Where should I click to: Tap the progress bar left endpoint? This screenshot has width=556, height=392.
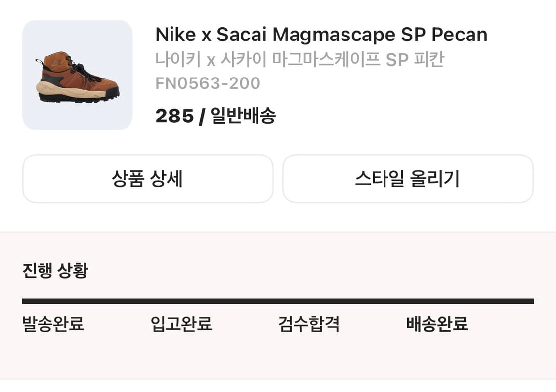(x=24, y=300)
